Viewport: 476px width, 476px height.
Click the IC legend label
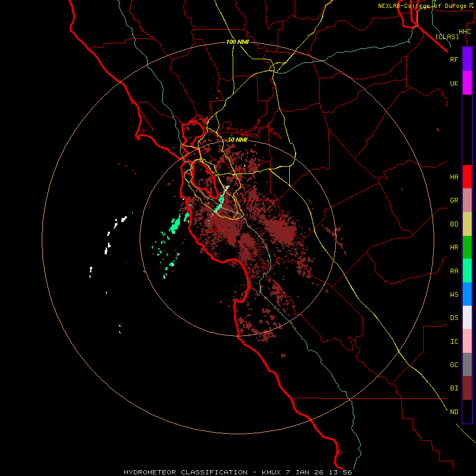[x=454, y=342]
